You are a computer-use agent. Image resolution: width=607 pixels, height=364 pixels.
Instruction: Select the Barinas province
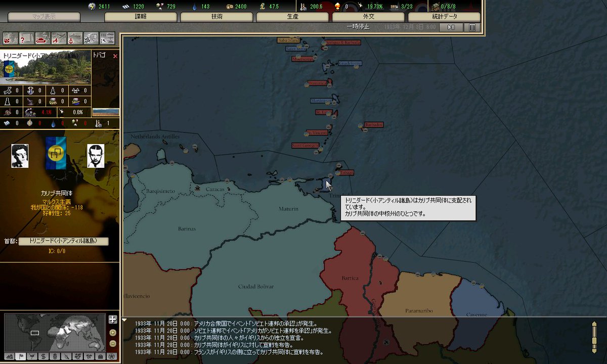point(187,229)
